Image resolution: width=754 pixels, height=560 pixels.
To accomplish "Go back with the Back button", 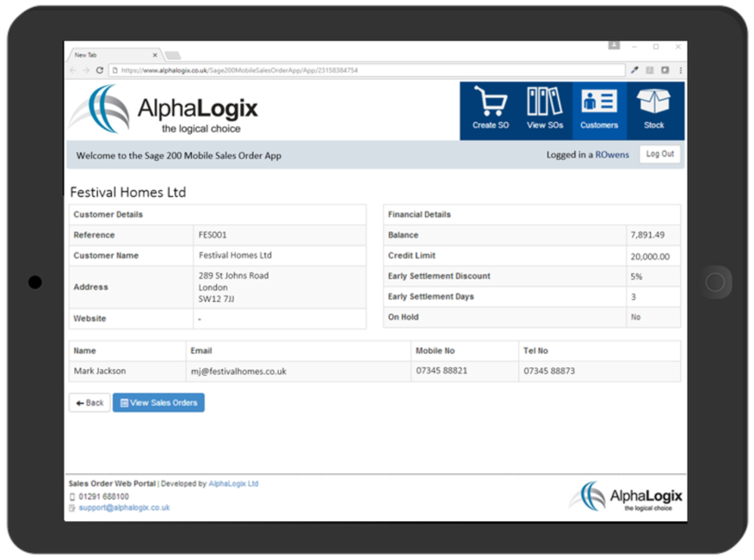I will pyautogui.click(x=90, y=403).
